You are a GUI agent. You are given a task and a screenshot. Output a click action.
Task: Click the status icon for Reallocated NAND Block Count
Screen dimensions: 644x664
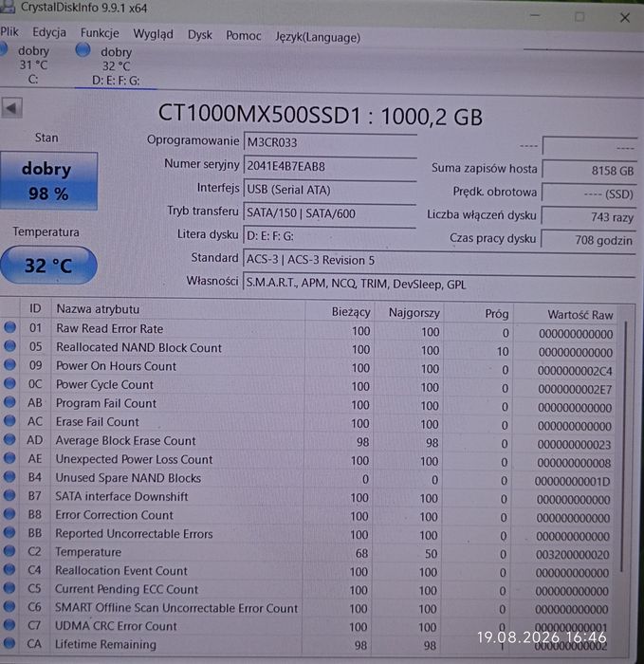click(x=9, y=346)
